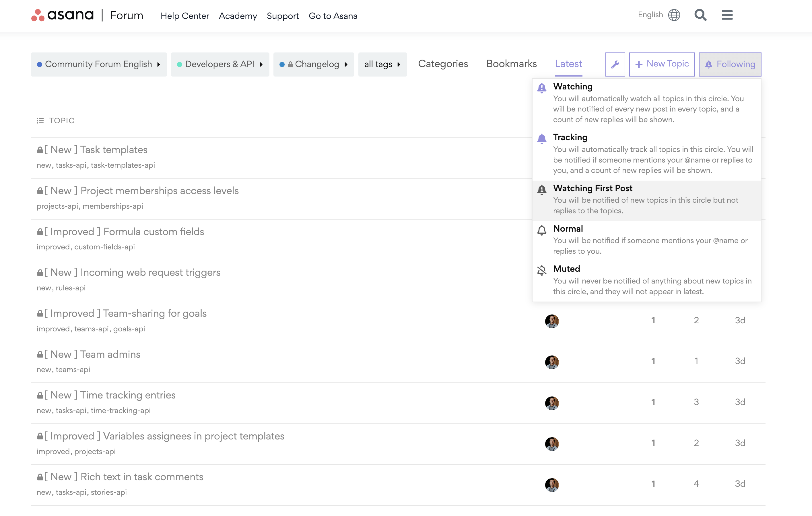Image resolution: width=812 pixels, height=516 pixels.
Task: Click views count 3 on Time tracking row
Action: (696, 402)
